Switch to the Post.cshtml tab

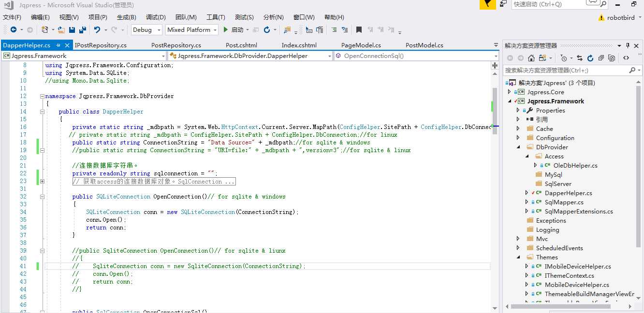(241, 45)
